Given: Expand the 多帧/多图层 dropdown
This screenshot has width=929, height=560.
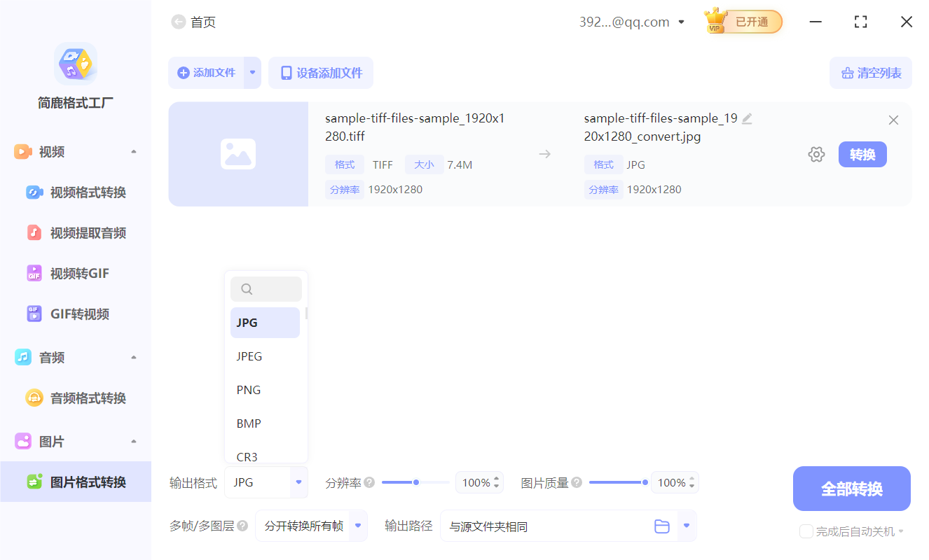Looking at the screenshot, I should click(x=357, y=526).
